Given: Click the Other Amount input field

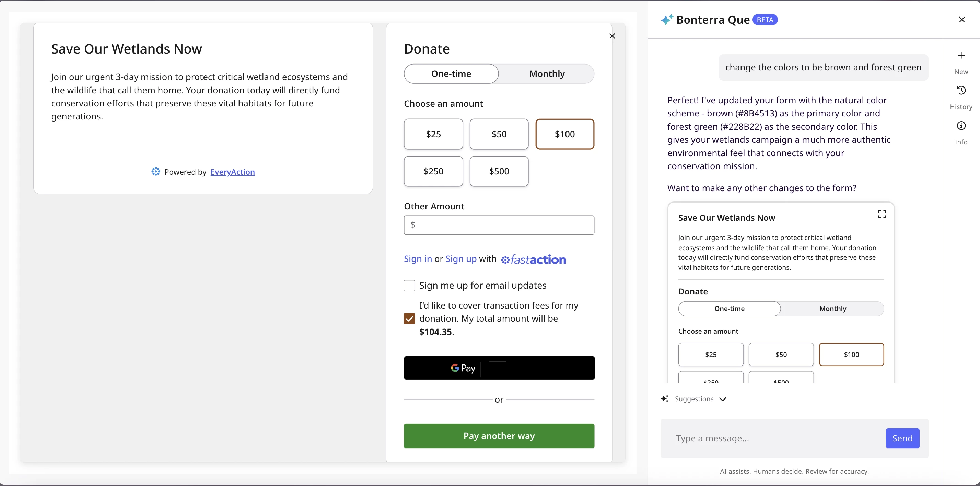Looking at the screenshot, I should coord(499,225).
